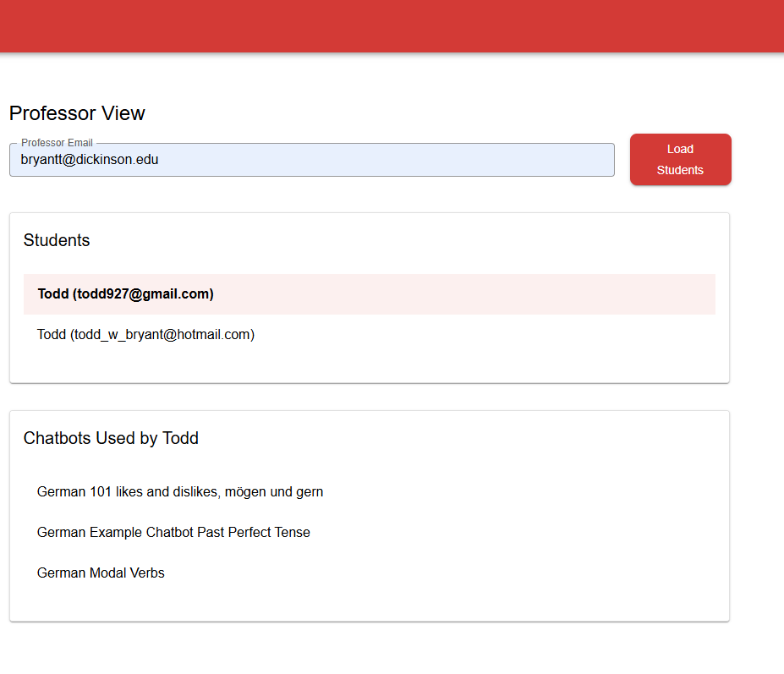Click the Modal Verbs text in chatbot list

(x=127, y=573)
